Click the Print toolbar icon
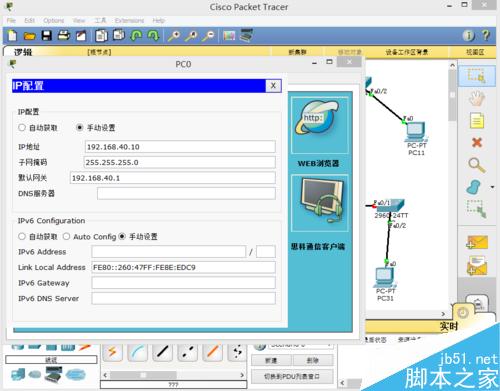The image size is (500, 391). [64, 35]
